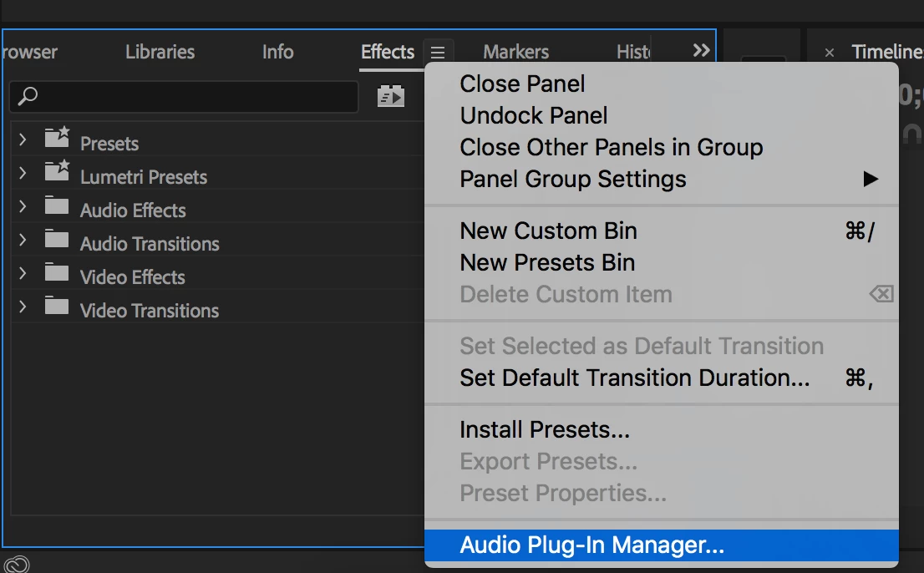
Task: Expand the Audio Transitions bin
Action: point(23,240)
